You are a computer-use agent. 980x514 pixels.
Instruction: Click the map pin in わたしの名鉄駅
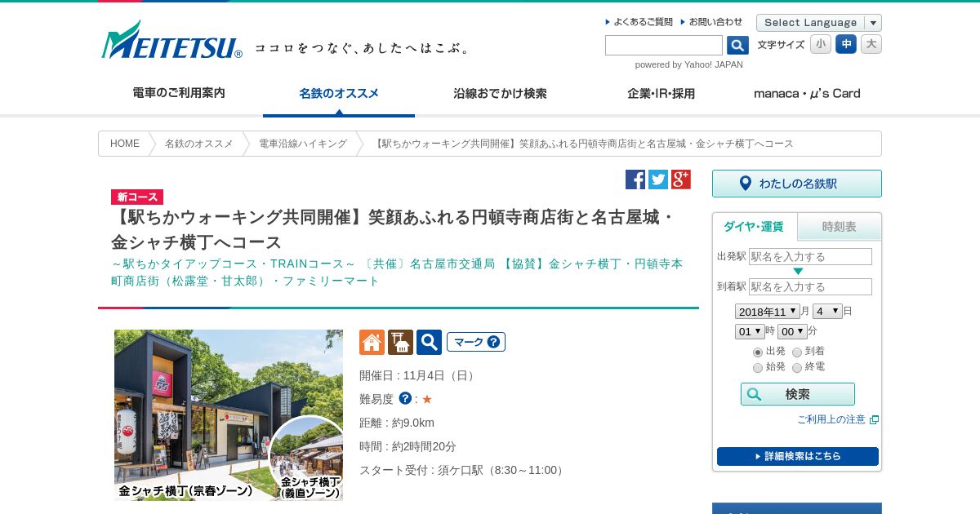coord(745,184)
